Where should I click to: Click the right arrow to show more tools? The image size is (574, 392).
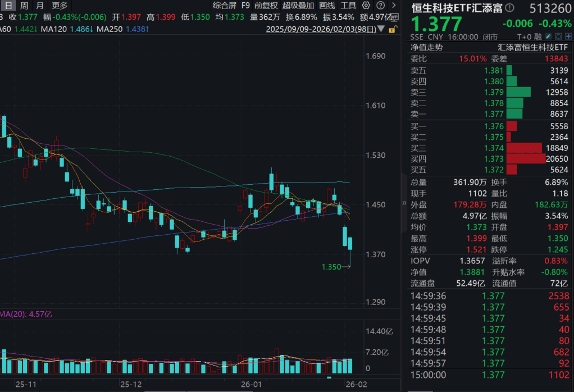click(x=393, y=6)
